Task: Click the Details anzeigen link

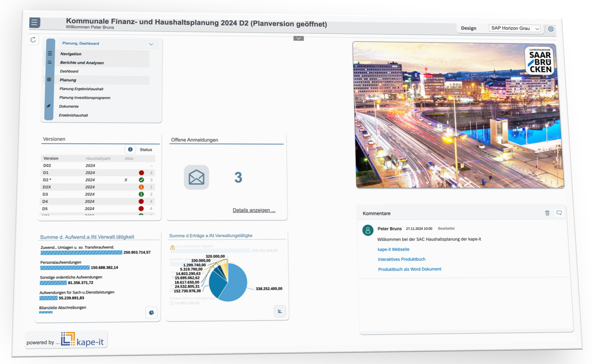Action: [254, 210]
